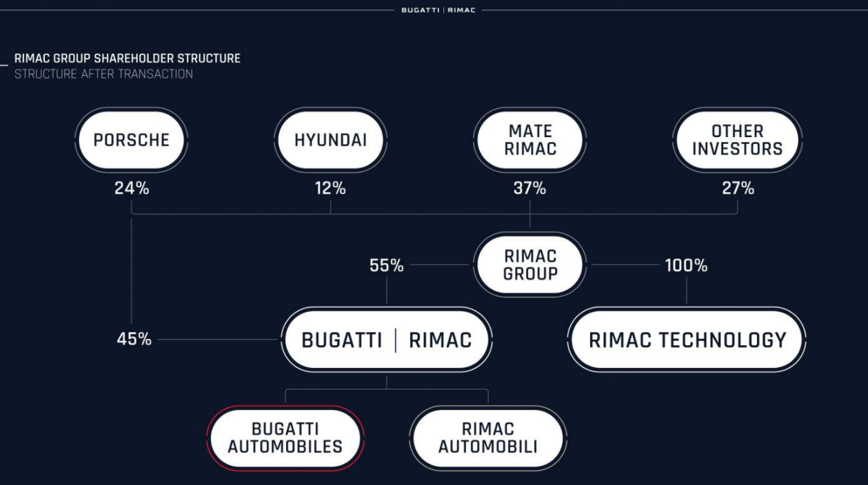Click the 55% ownership label
The height and width of the screenshot is (485, 868).
pos(387,265)
